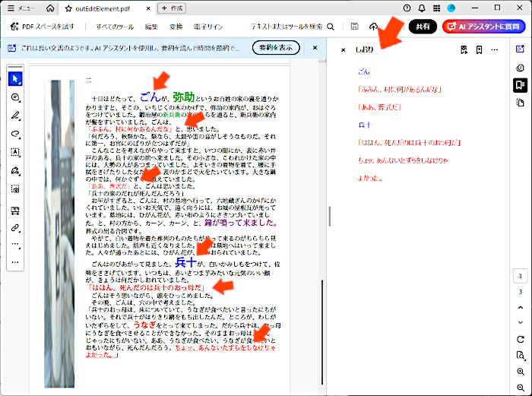
Task: Go to the previous page with the up chevron
Action: tap(520, 307)
